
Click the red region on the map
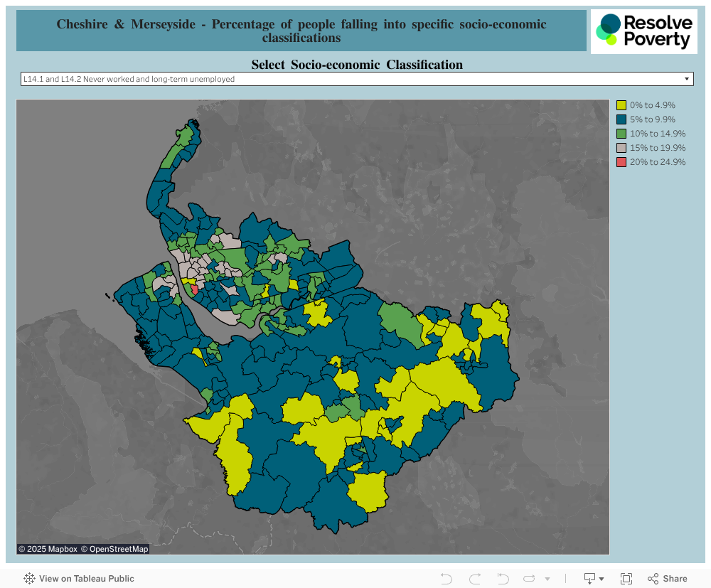tap(195, 290)
